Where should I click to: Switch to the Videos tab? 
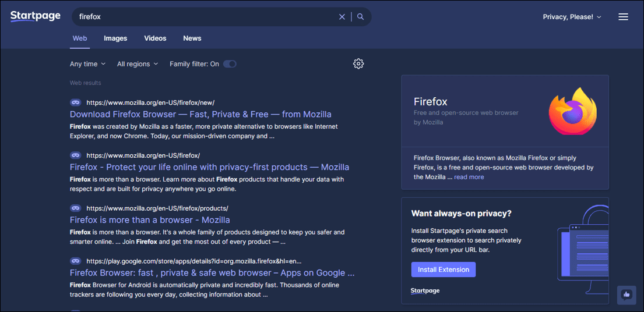coord(155,38)
